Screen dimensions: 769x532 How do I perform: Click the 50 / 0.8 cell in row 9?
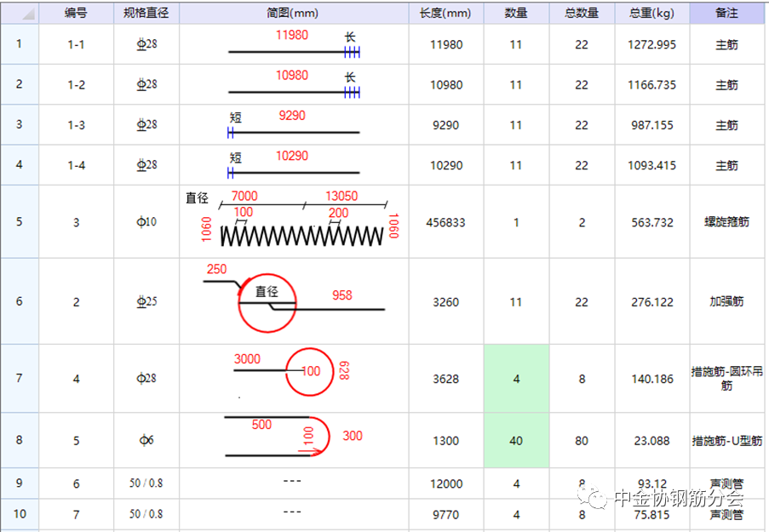click(146, 483)
